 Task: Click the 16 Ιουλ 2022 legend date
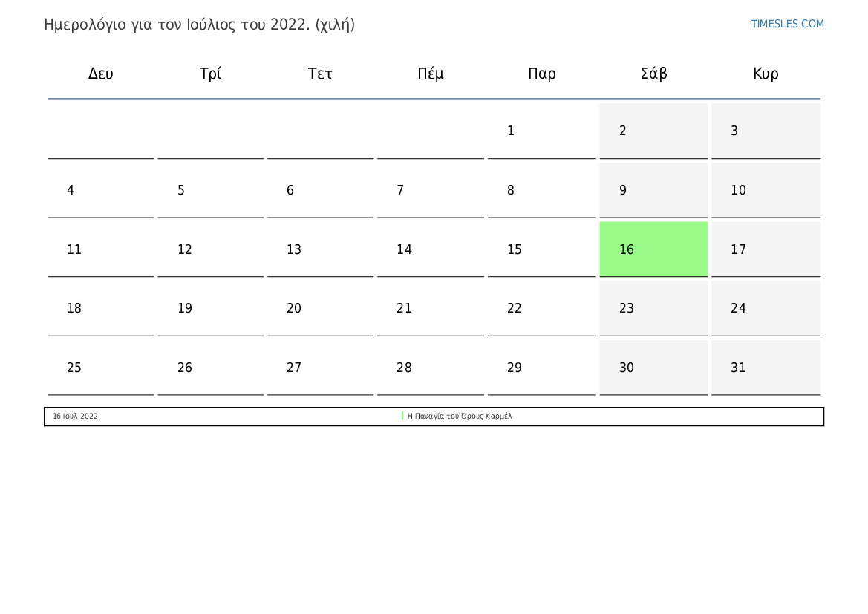point(75,417)
